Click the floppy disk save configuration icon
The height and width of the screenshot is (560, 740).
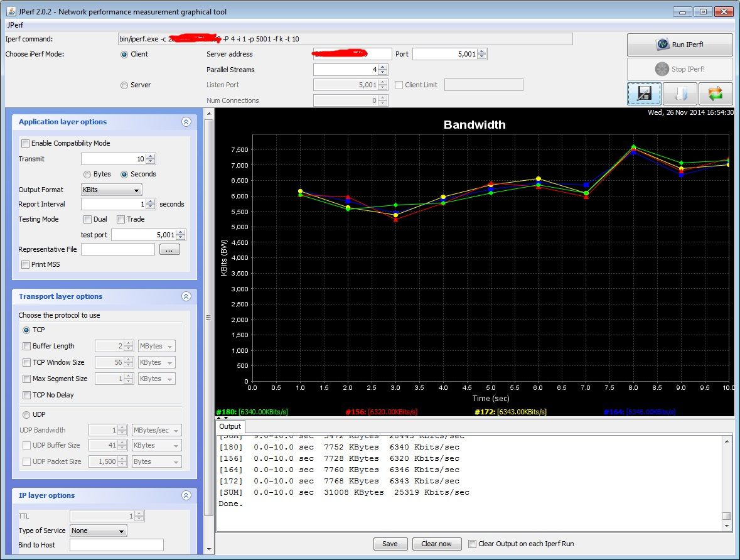tap(644, 94)
